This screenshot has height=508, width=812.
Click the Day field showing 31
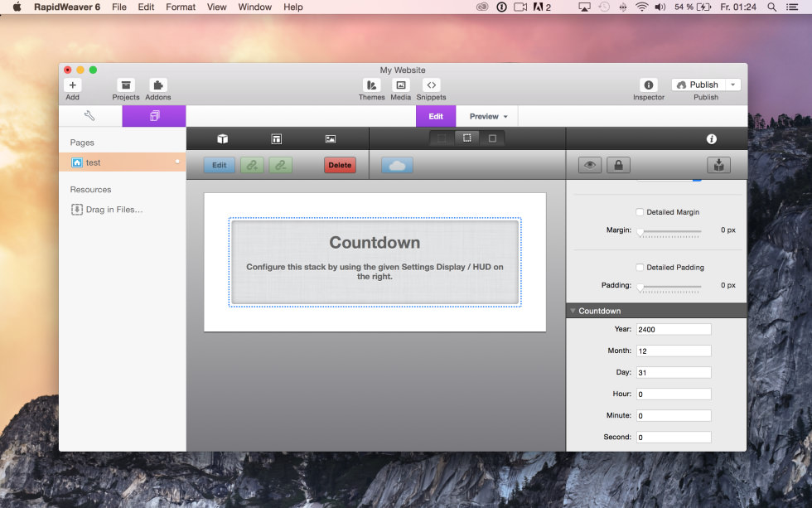tap(674, 372)
